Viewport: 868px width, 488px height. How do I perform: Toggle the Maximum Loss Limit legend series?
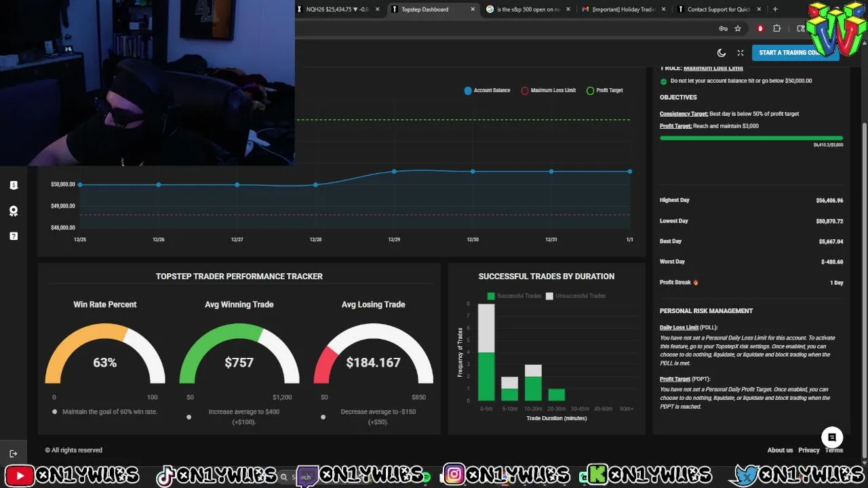pyautogui.click(x=548, y=90)
